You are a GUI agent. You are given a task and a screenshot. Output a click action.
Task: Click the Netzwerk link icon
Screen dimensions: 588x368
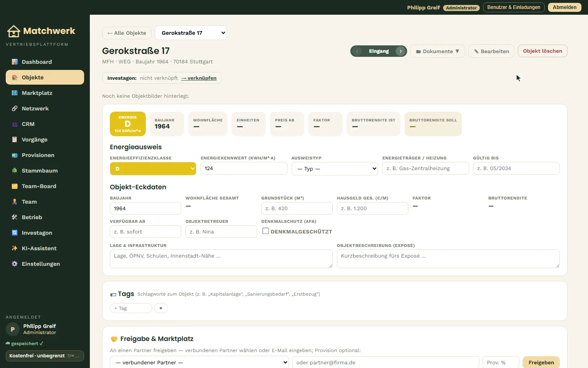click(x=15, y=108)
